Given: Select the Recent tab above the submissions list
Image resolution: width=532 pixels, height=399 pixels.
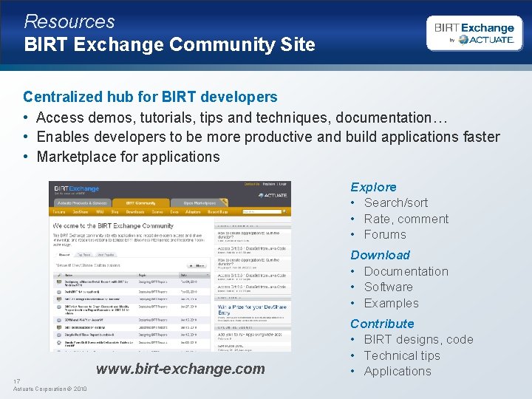Looking at the screenshot, I should point(64,254).
